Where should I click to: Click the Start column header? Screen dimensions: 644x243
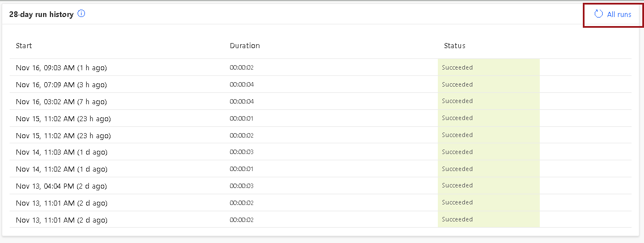coord(24,45)
